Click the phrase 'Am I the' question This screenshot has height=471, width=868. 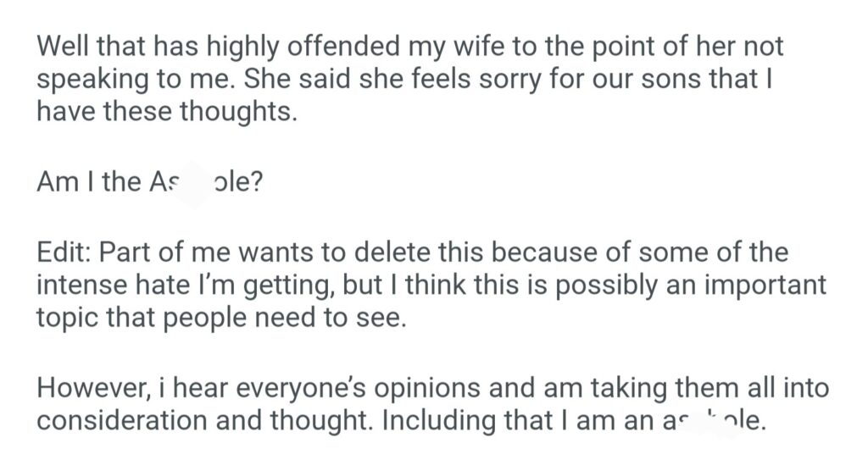click(x=90, y=182)
